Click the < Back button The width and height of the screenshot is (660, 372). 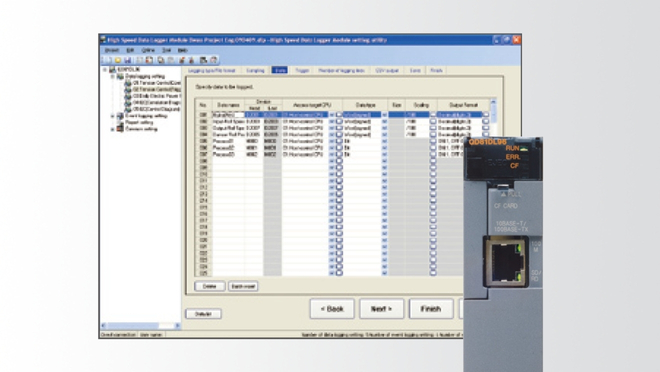point(332,309)
